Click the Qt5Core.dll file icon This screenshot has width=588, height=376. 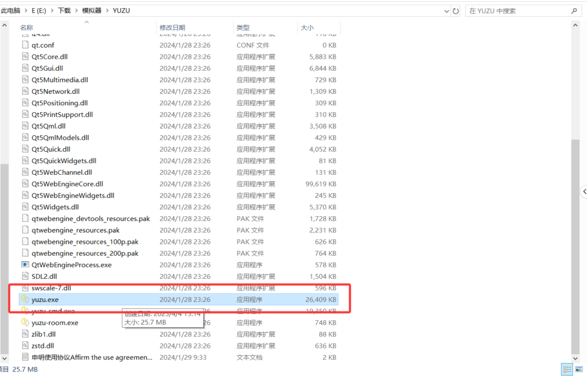pyautogui.click(x=25, y=56)
